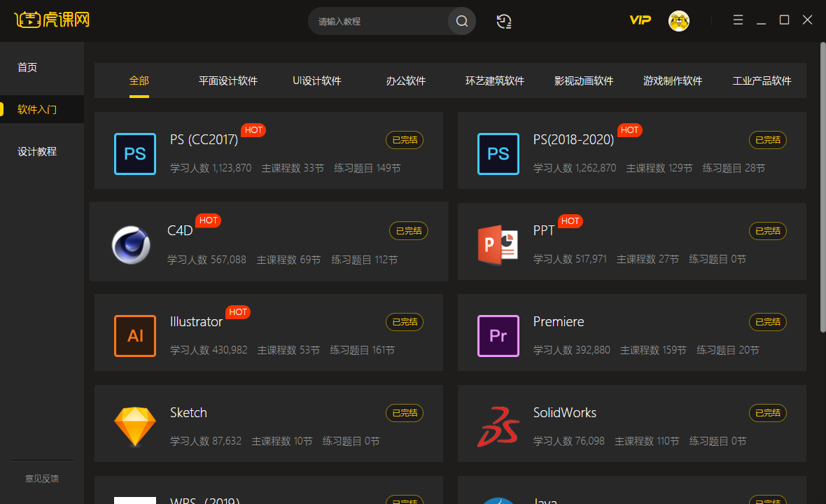Select the SolidWorks logo icon
The width and height of the screenshot is (826, 504).
498,427
